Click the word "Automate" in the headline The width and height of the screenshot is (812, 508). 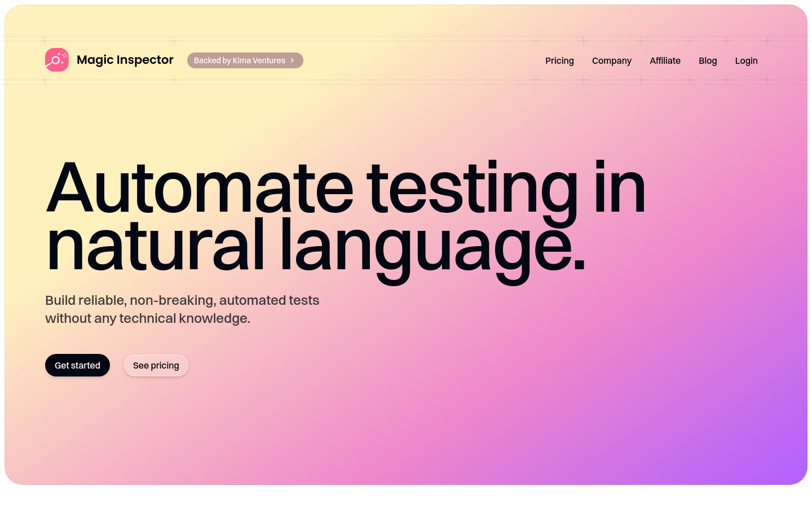pyautogui.click(x=200, y=188)
